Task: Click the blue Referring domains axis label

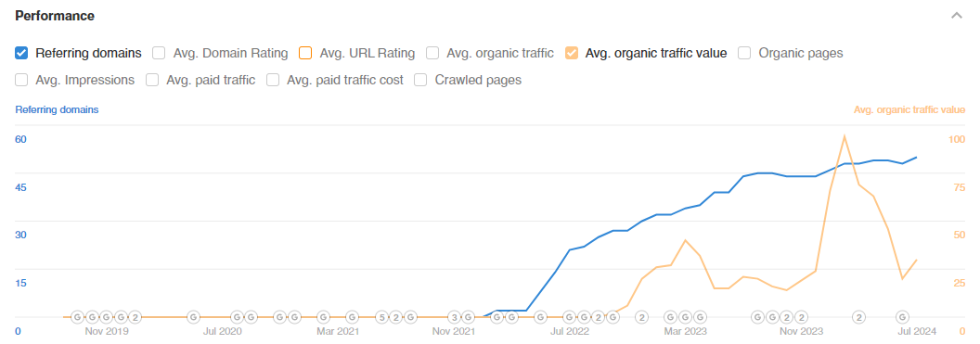Action: 57,110
